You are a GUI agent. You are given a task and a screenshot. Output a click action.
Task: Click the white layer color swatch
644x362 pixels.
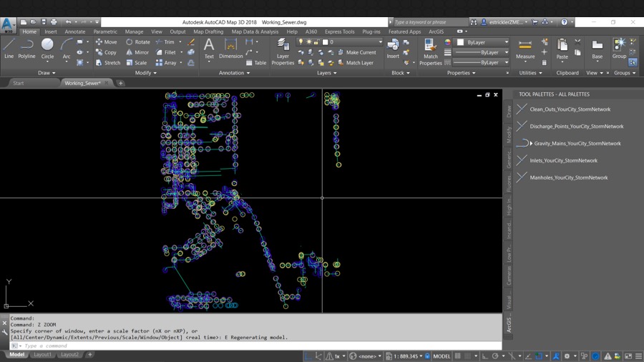click(x=326, y=42)
